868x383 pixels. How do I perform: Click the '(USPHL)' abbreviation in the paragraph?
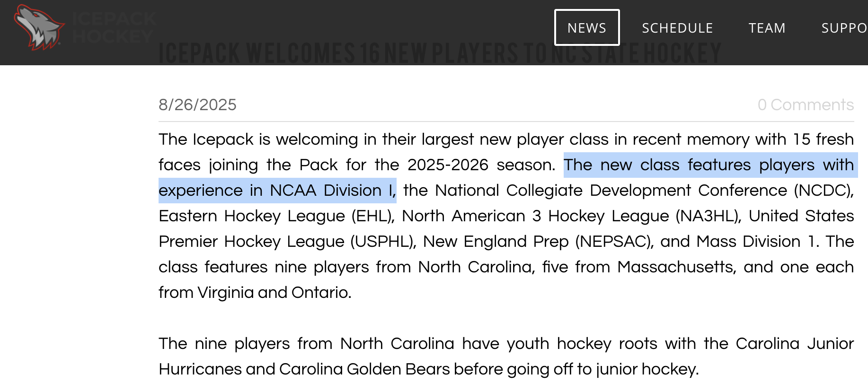point(383,242)
